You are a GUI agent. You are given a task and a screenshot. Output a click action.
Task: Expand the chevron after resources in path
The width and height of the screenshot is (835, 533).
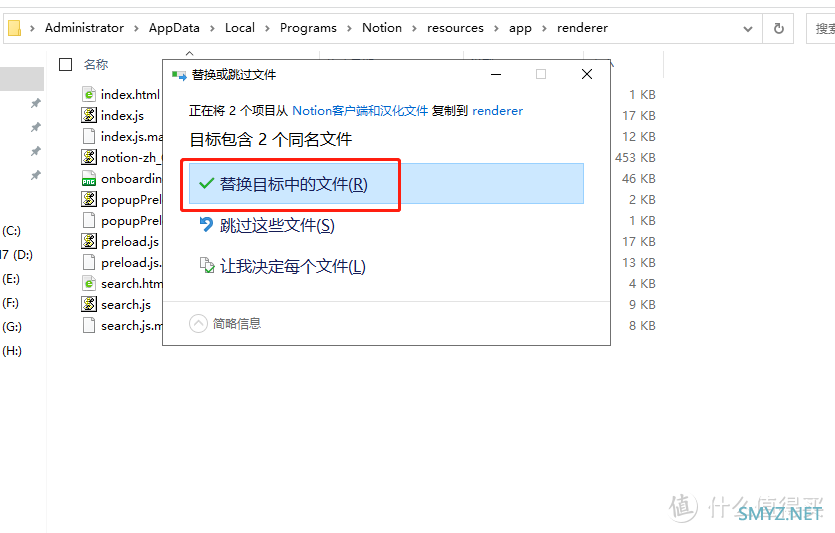coord(496,28)
